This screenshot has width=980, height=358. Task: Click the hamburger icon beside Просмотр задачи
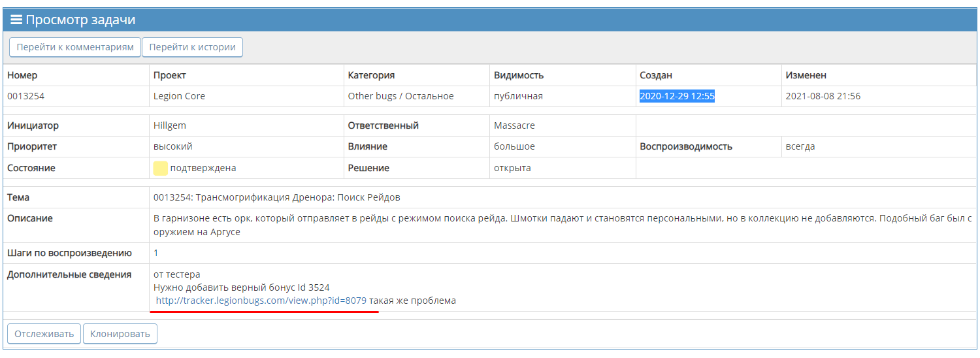coord(16,20)
